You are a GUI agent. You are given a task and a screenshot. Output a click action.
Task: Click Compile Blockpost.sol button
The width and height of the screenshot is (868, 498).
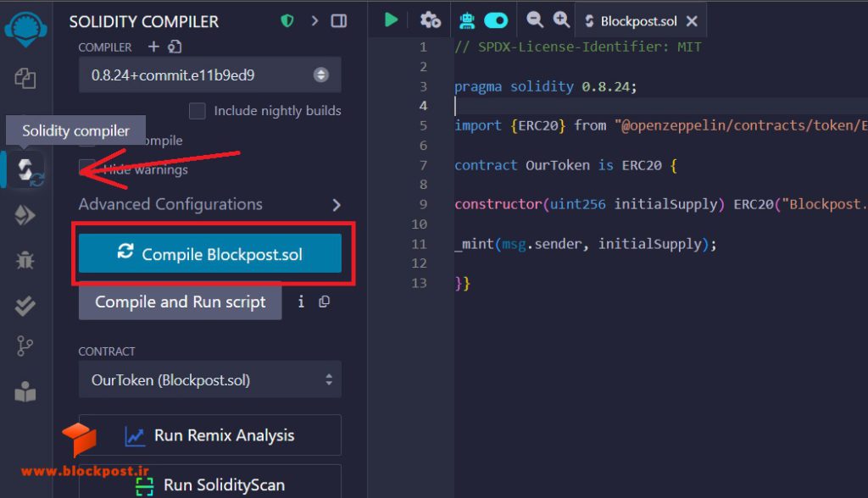click(x=210, y=253)
